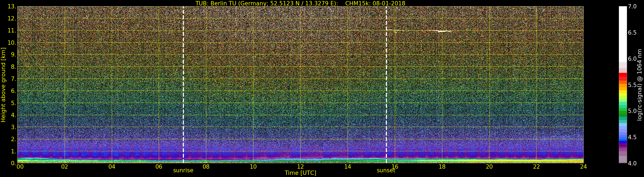This screenshot has width=644, height=177.
Task: Click the time axis tick label '20'
Action: 489,167
